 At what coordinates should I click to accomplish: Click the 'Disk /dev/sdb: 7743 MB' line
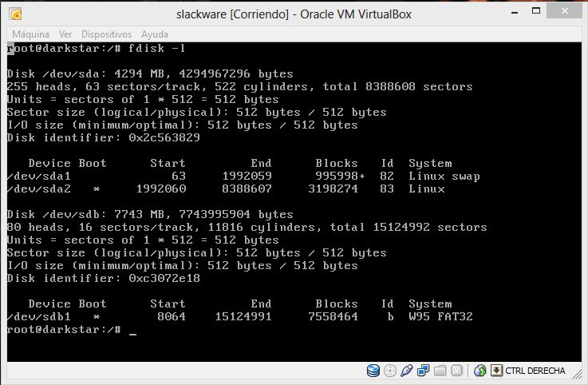pyautogui.click(x=150, y=215)
